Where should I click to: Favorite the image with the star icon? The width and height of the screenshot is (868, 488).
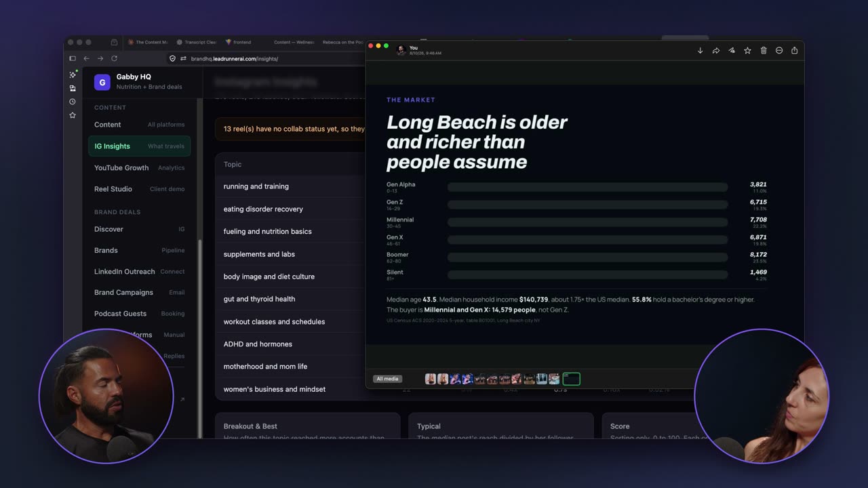747,51
